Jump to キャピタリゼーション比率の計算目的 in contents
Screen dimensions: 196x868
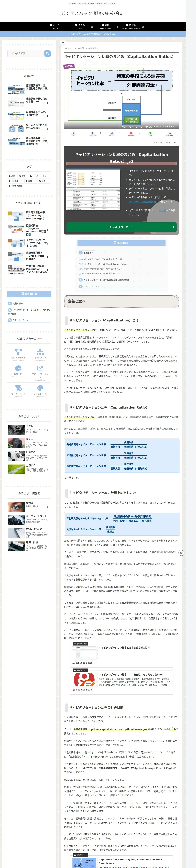(98, 273)
